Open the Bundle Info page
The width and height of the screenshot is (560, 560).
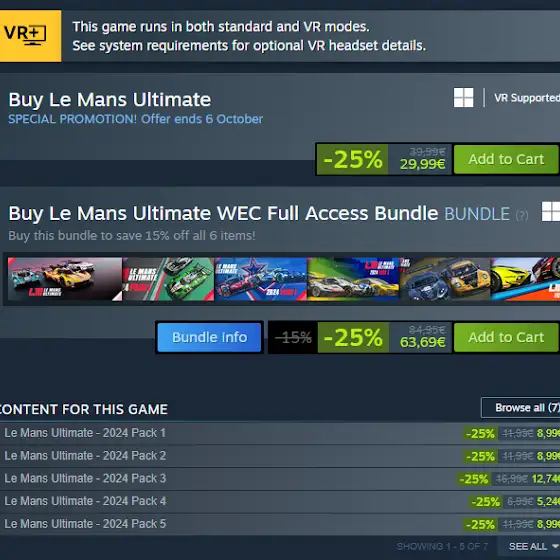coord(209,337)
